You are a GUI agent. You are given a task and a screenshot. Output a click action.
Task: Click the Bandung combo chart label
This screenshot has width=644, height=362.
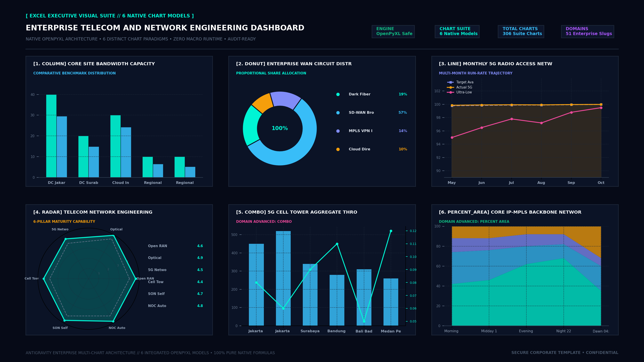(337, 331)
